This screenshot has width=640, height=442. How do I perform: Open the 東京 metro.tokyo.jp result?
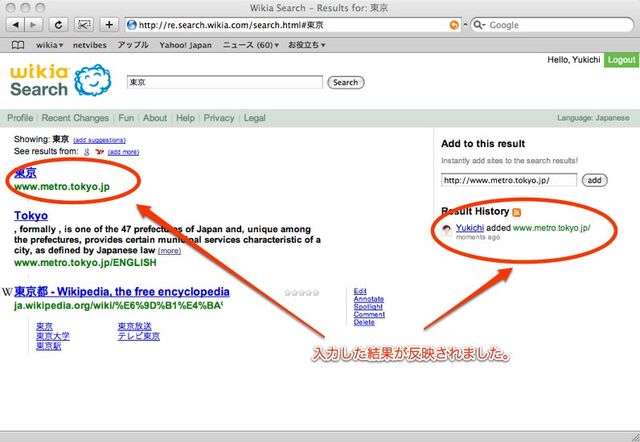25,173
